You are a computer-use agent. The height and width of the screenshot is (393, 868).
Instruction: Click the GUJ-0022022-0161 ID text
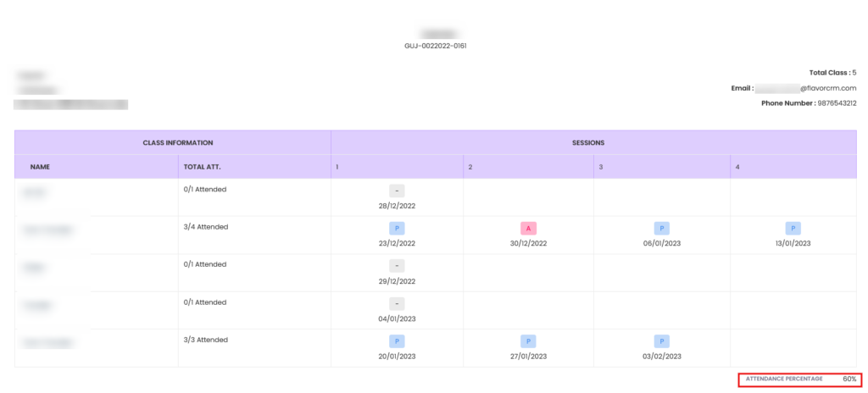(x=435, y=46)
